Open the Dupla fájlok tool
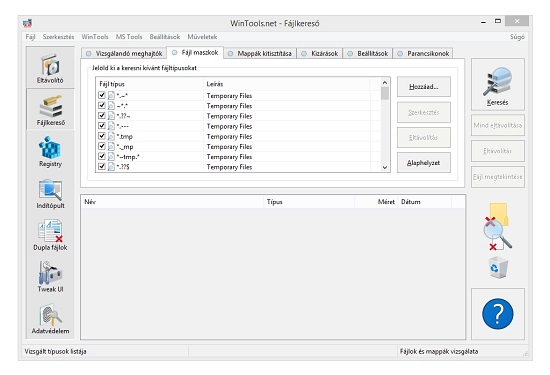Viewport: 550px width, 375px height. (x=50, y=235)
